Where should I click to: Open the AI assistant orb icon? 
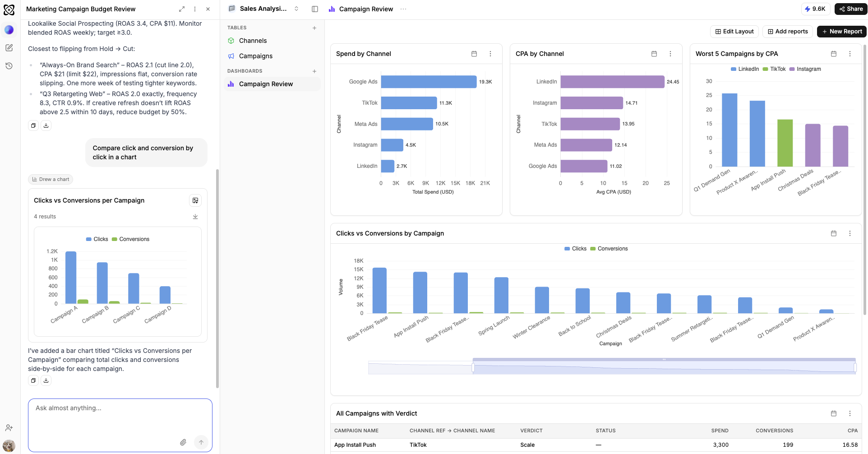click(x=9, y=30)
